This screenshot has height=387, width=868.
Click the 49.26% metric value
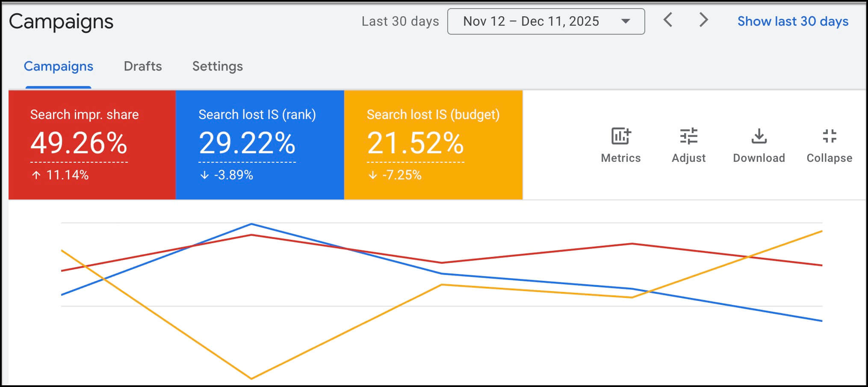coord(79,143)
